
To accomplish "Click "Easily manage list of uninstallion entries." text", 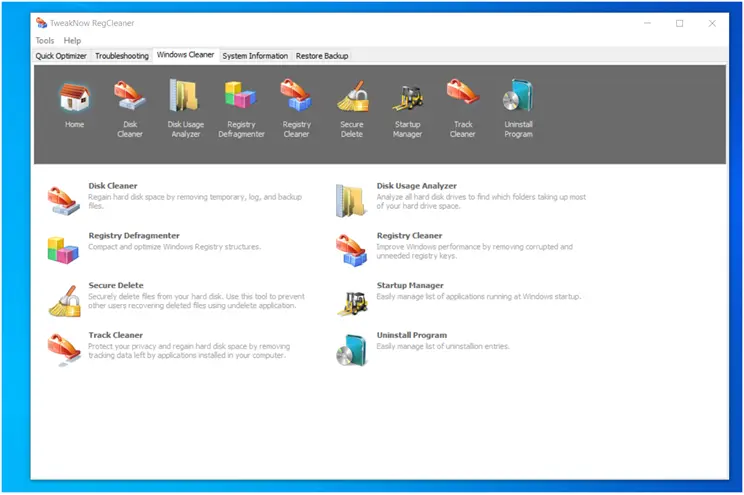I will tap(443, 346).
